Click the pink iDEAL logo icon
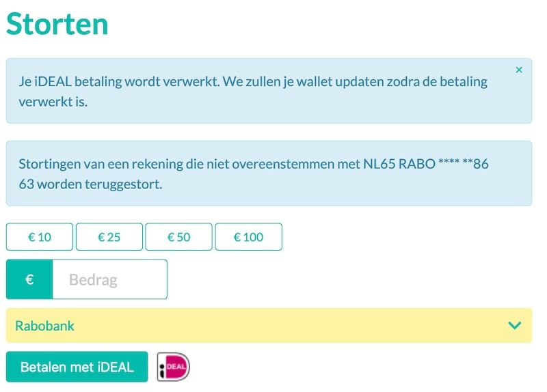Viewport: 547px width, 392px height. tap(174, 367)
